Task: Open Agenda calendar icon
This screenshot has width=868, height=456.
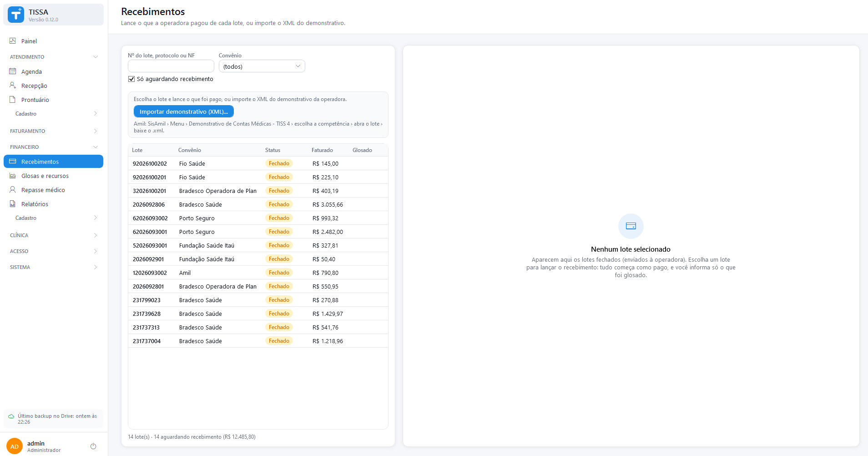Action: point(13,71)
